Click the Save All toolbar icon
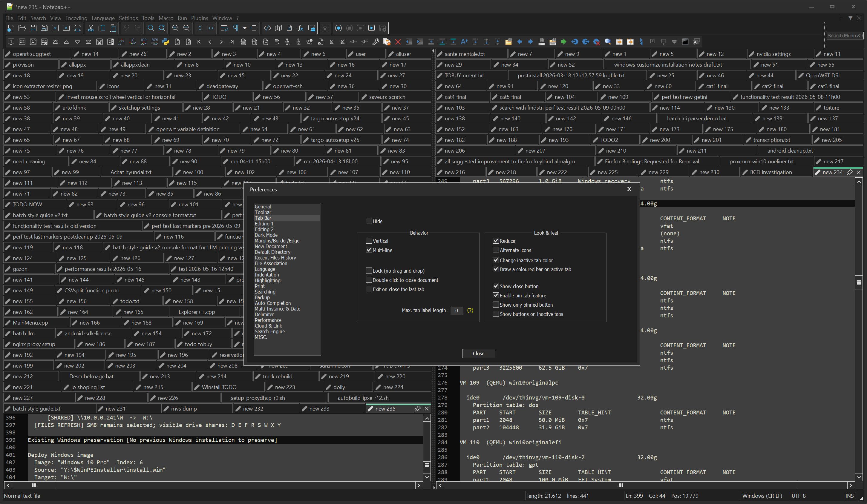 click(44, 28)
